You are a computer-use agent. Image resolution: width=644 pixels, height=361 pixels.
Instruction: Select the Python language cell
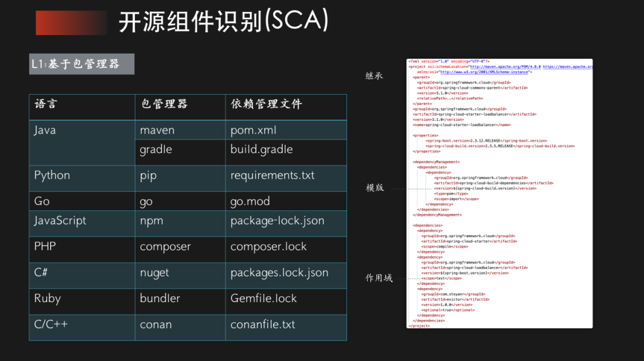(82, 179)
